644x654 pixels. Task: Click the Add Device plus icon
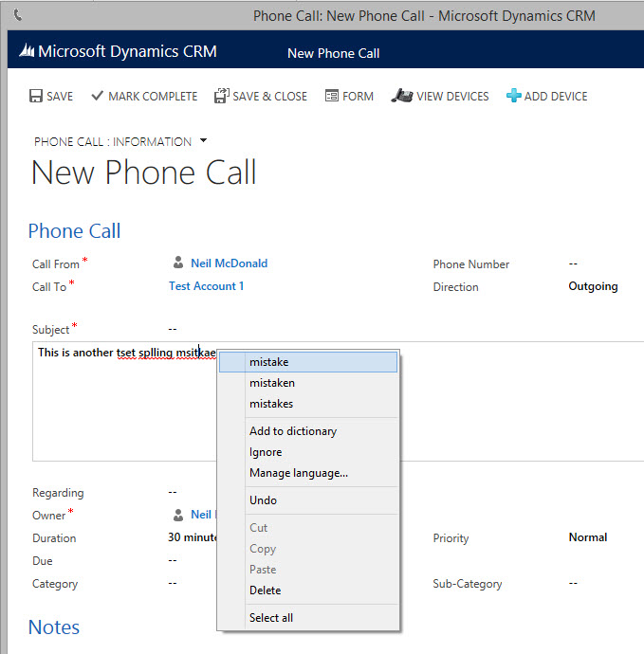tap(513, 97)
